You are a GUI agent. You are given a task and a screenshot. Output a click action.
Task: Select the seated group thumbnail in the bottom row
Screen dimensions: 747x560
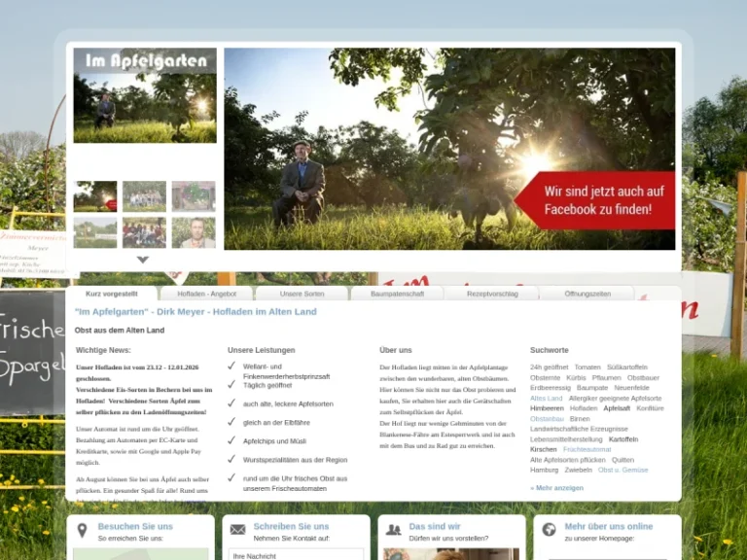tap(144, 233)
